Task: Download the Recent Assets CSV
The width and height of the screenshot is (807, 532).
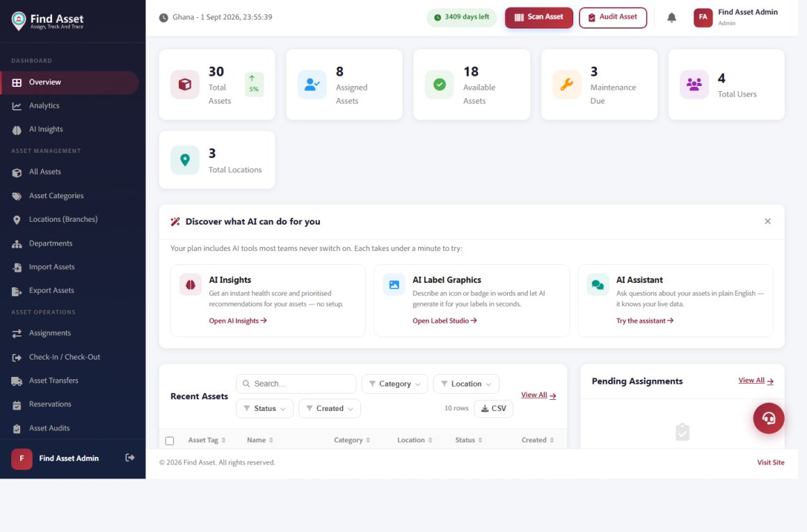Action: (x=493, y=408)
